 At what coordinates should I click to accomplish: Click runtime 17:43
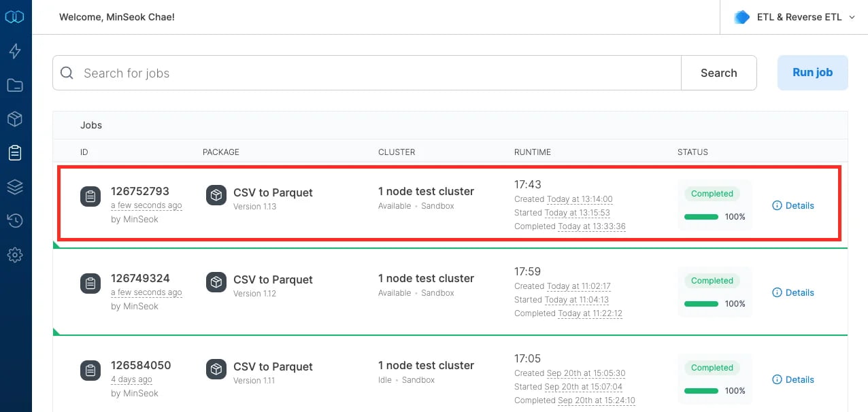coord(527,184)
